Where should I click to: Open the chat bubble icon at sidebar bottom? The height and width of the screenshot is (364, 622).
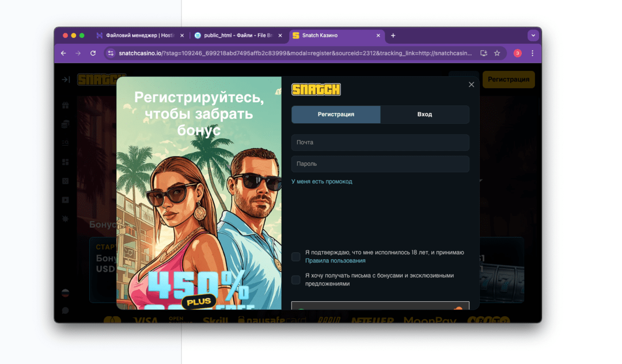(65, 312)
